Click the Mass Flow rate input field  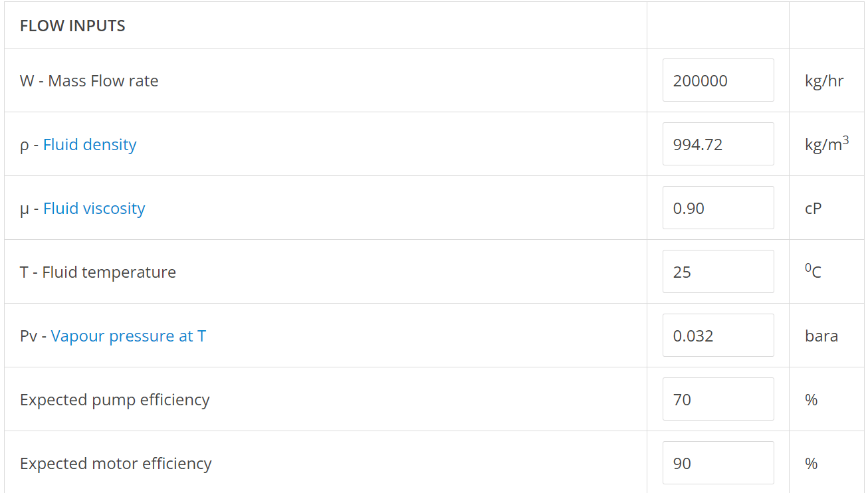pos(718,80)
